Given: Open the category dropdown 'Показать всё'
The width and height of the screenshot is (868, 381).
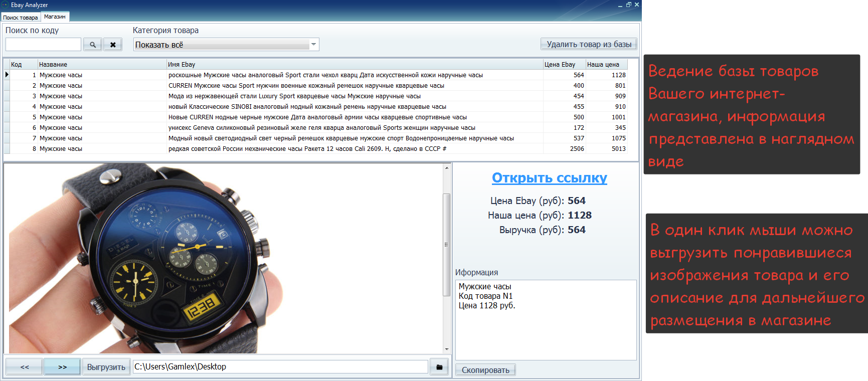Looking at the screenshot, I should pyautogui.click(x=226, y=45).
